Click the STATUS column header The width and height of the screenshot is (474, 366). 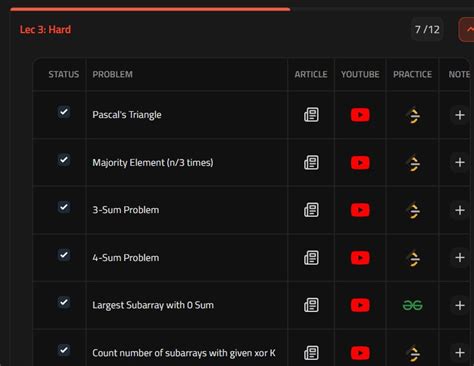[64, 74]
